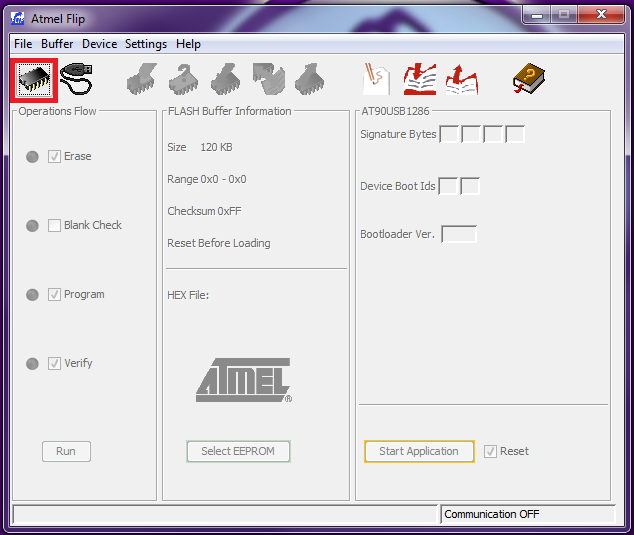
Task: Click the Edit Buffer pencil-and-paper icon
Action: click(376, 79)
